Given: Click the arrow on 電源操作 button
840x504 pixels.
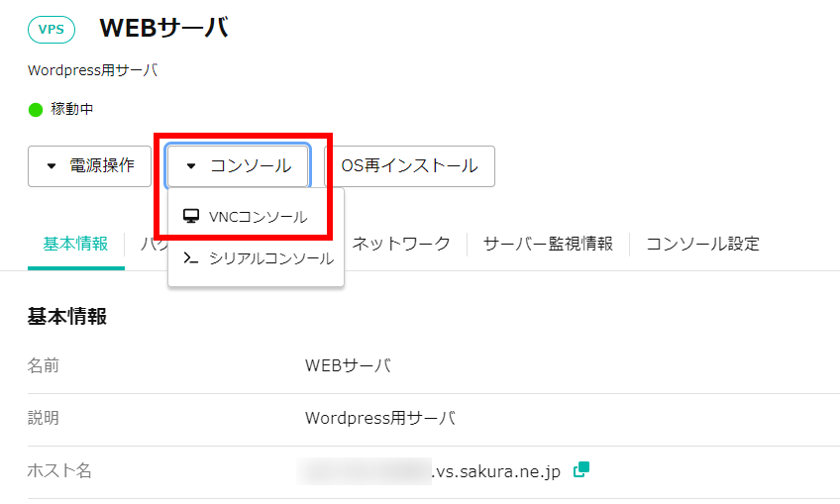Looking at the screenshot, I should 52,166.
